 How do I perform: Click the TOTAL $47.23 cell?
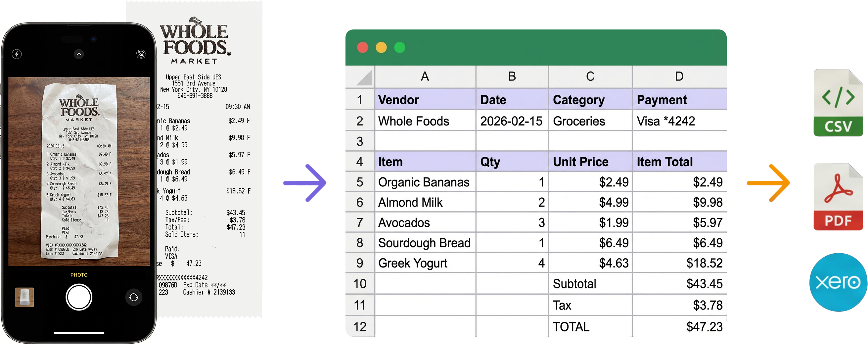tap(679, 326)
